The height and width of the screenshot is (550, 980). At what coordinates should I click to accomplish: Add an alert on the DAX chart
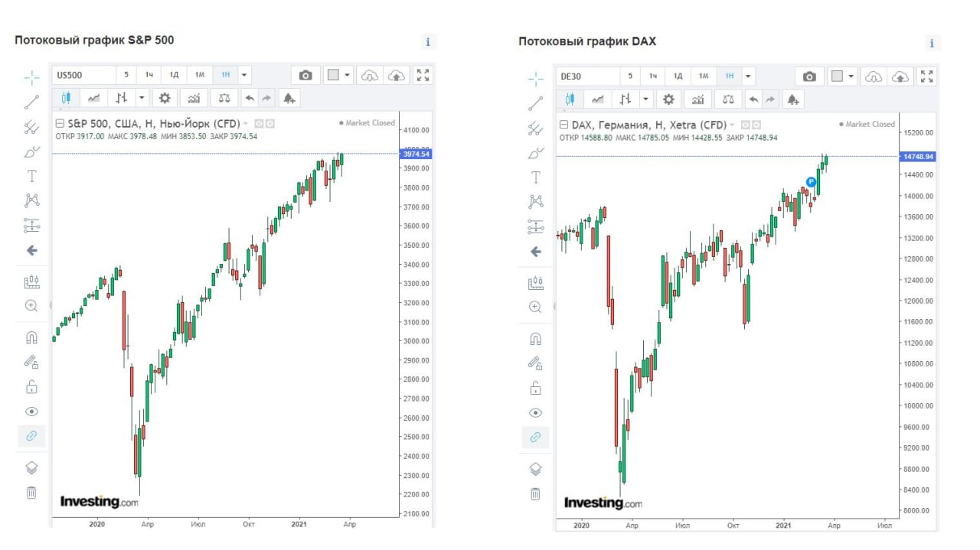[793, 99]
